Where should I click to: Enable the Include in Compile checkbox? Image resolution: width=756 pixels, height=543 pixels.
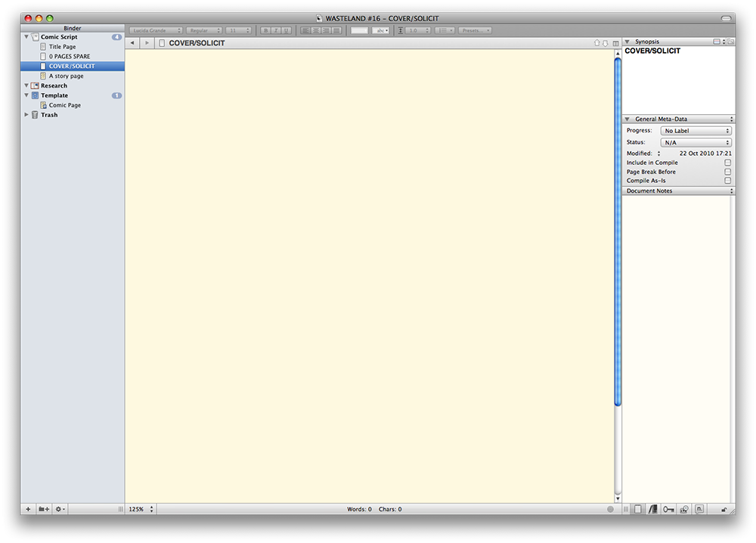click(727, 163)
